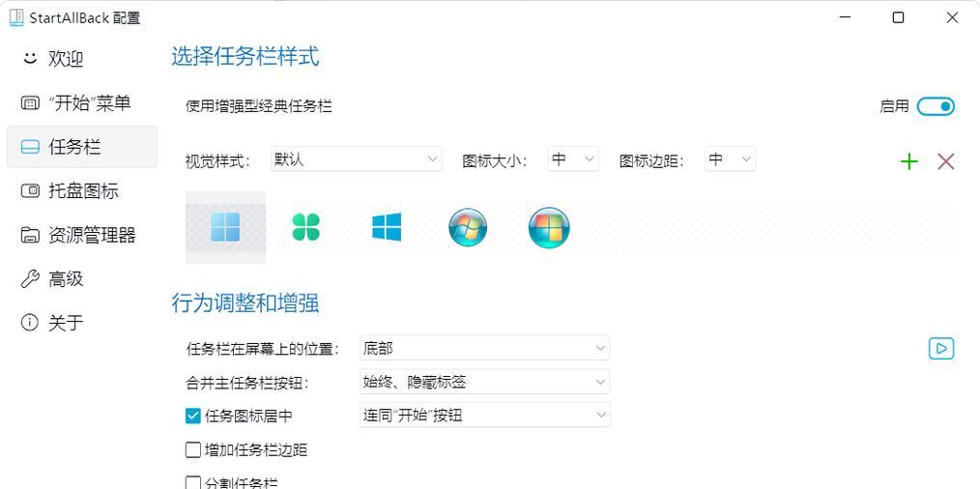980x489 pixels.
Task: Open the 视觉样式 dropdown showing 默认
Action: tap(357, 158)
